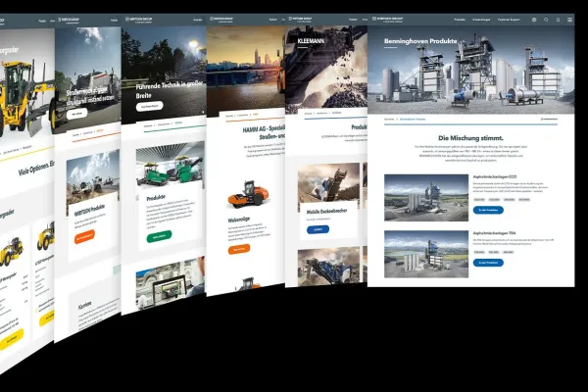The width and height of the screenshot is (588, 392).
Task: Open Produkte menu on Vögele page header
Action: [x=197, y=20]
